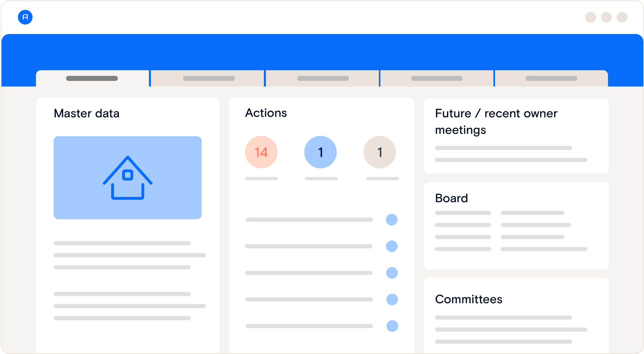Viewport: 644px width, 354px height.
Task: Open the Board card heading
Action: [452, 198]
